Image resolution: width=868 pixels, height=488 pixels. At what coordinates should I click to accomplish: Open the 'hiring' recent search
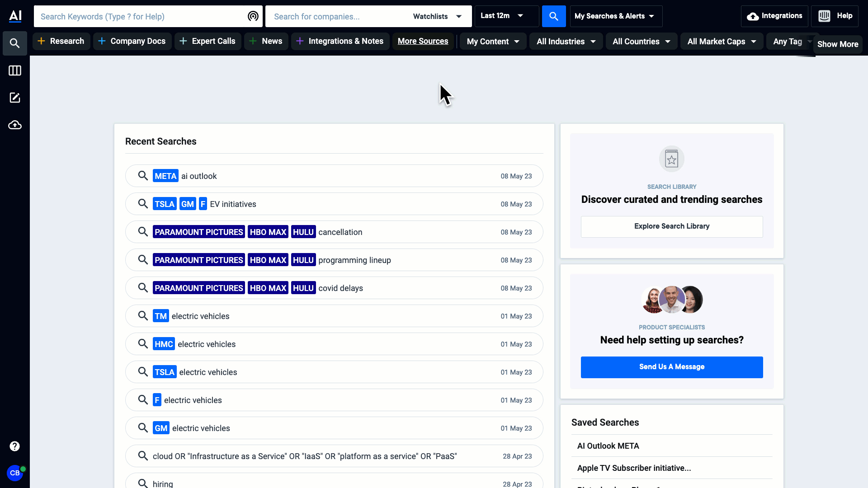point(334,481)
